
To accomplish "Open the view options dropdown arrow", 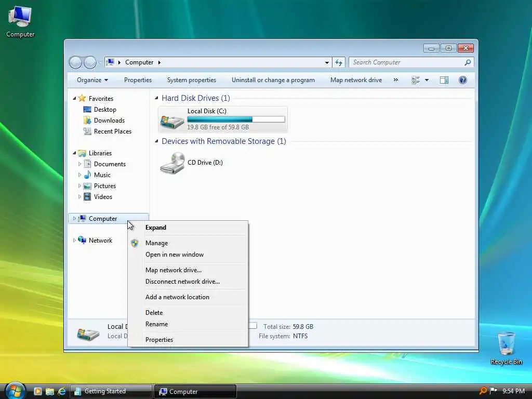I will (427, 80).
